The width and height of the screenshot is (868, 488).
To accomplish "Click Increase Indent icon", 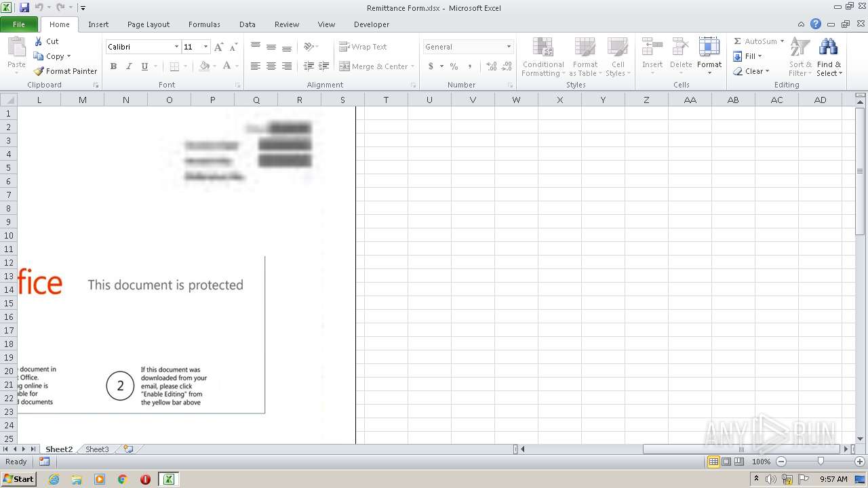I will click(324, 66).
